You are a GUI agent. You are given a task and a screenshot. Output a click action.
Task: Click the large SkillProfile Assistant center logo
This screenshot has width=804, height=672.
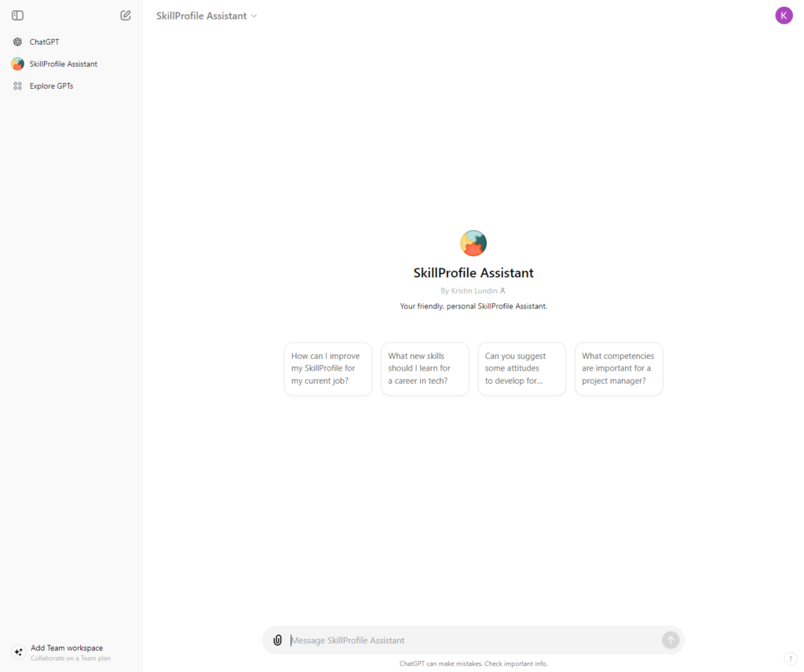click(x=473, y=243)
